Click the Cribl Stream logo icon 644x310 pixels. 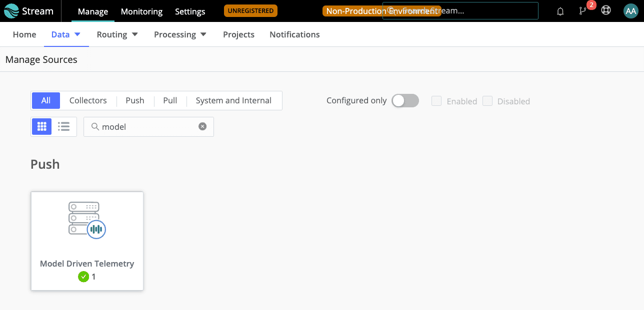click(x=11, y=11)
